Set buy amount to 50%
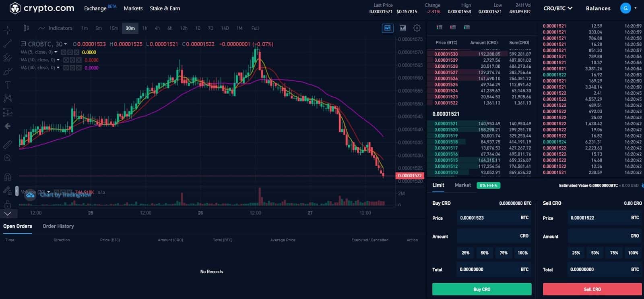The height and width of the screenshot is (299, 644). 485,253
